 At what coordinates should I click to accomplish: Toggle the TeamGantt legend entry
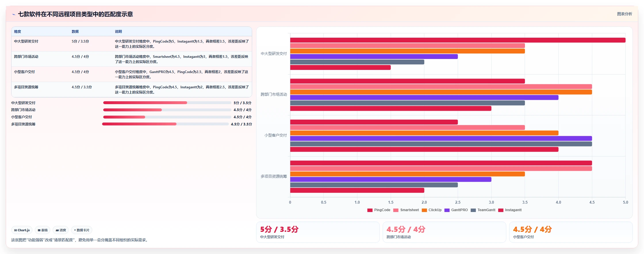click(x=483, y=210)
